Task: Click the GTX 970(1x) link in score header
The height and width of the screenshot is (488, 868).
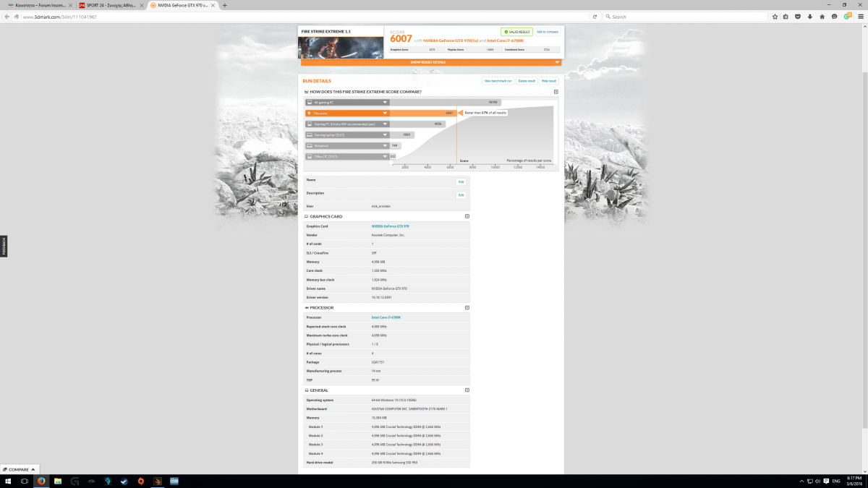Action: 451,40
